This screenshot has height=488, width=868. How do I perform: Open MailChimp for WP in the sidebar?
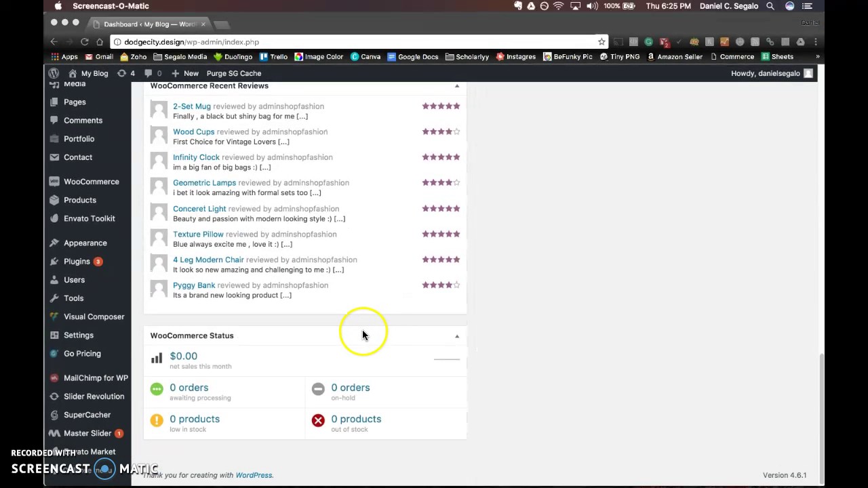(x=96, y=378)
